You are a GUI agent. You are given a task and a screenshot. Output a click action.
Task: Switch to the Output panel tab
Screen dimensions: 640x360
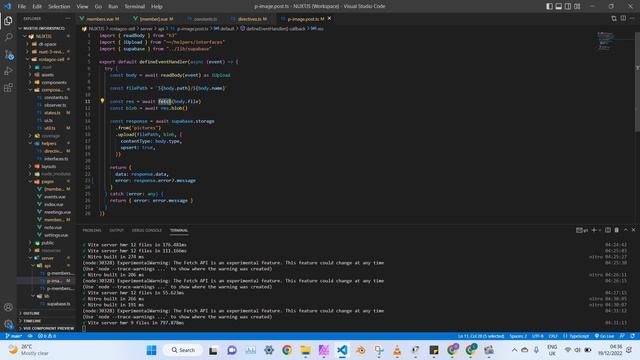click(116, 230)
